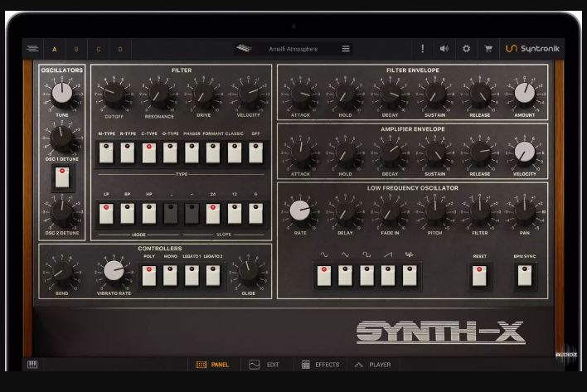Turn the filter OFF switch
587x392 pixels.
pos(255,152)
